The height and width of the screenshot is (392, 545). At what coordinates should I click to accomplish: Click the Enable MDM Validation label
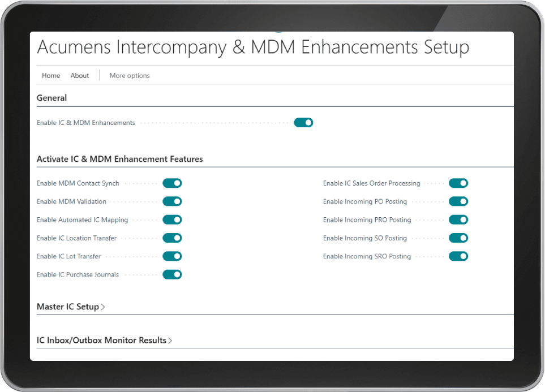tap(72, 201)
